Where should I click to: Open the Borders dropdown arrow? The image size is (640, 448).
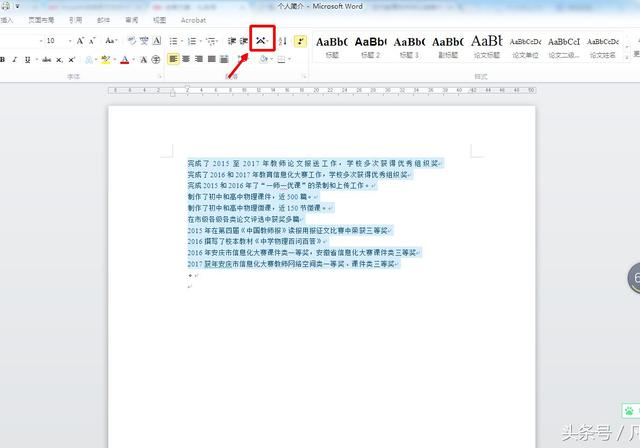pyautogui.click(x=289, y=60)
